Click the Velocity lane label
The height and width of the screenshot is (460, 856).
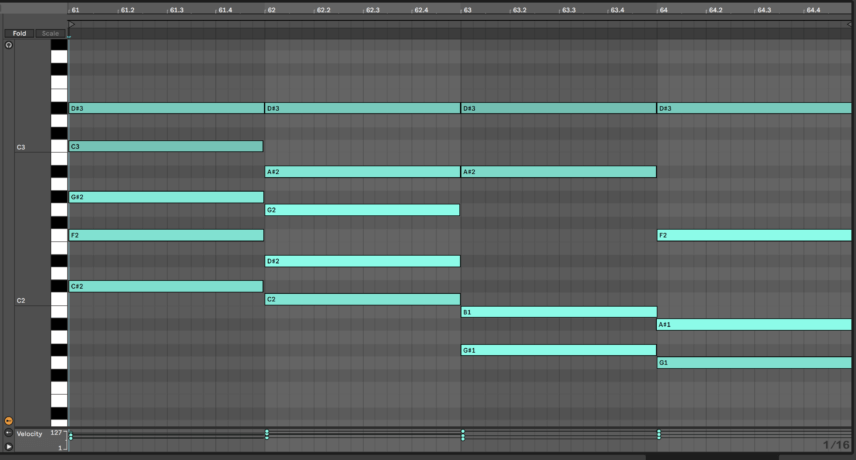coord(29,434)
